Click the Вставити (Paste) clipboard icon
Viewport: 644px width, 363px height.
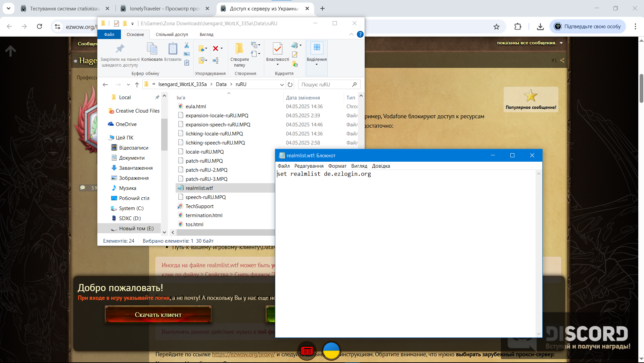pos(173,49)
